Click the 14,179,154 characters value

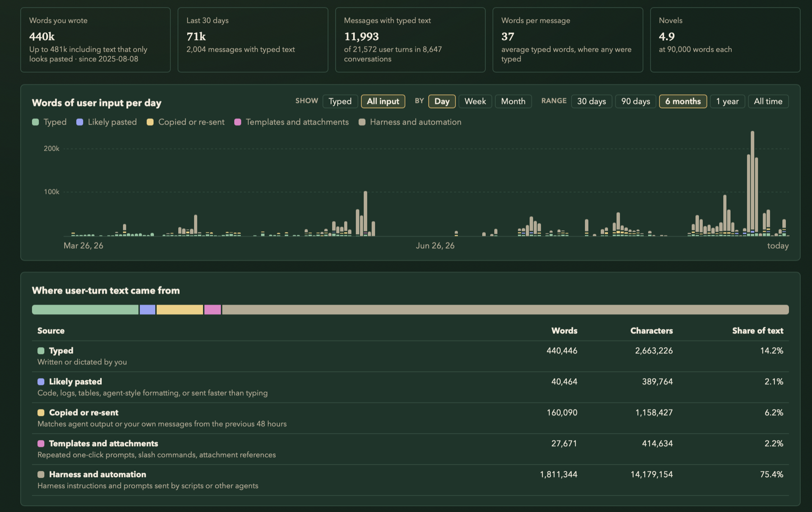(651, 474)
